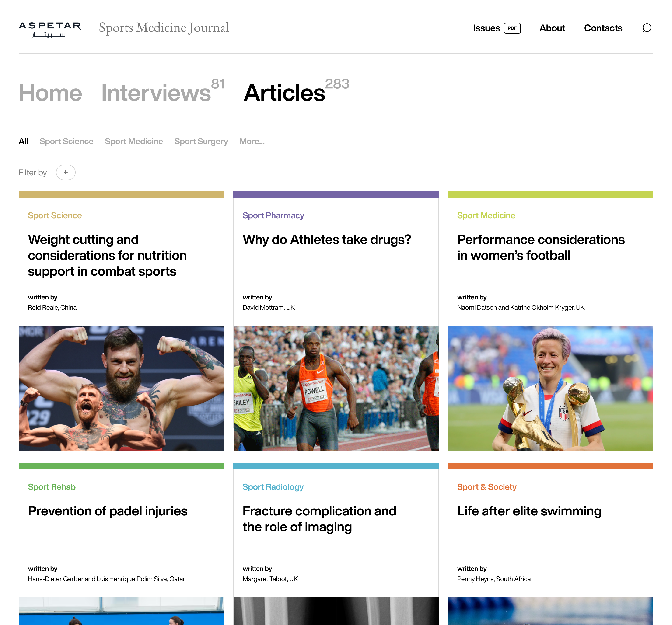Viewport: 672px width, 625px height.
Task: Expand the More... filter options
Action: click(x=252, y=141)
